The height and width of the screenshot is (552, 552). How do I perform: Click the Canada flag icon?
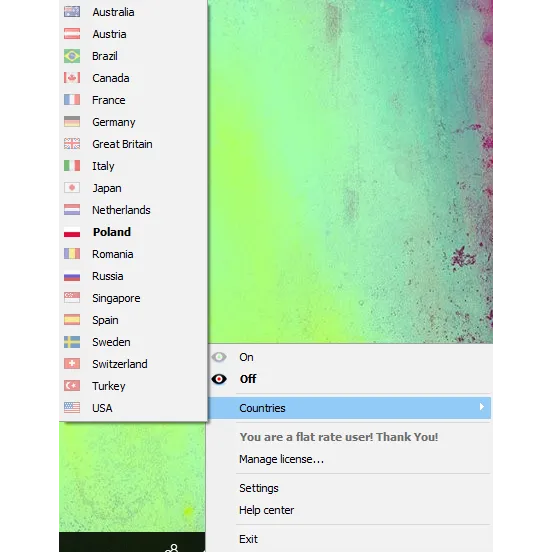click(72, 78)
